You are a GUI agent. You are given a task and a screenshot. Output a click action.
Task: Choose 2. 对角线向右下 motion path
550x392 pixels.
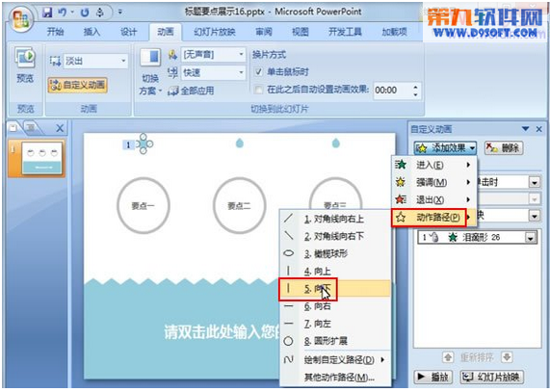pos(335,236)
